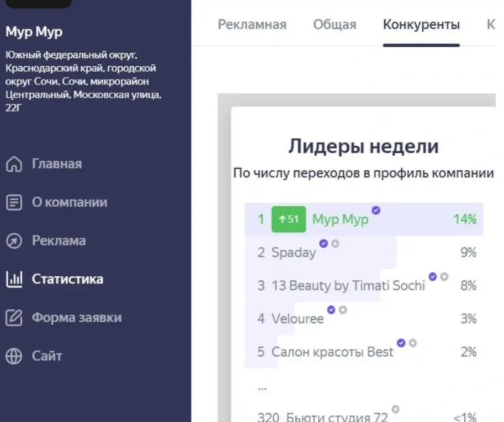Viewport: 504px width, 422px height.
Task: Click the subtitle По числу переходов в профиль компании
Action: click(364, 173)
